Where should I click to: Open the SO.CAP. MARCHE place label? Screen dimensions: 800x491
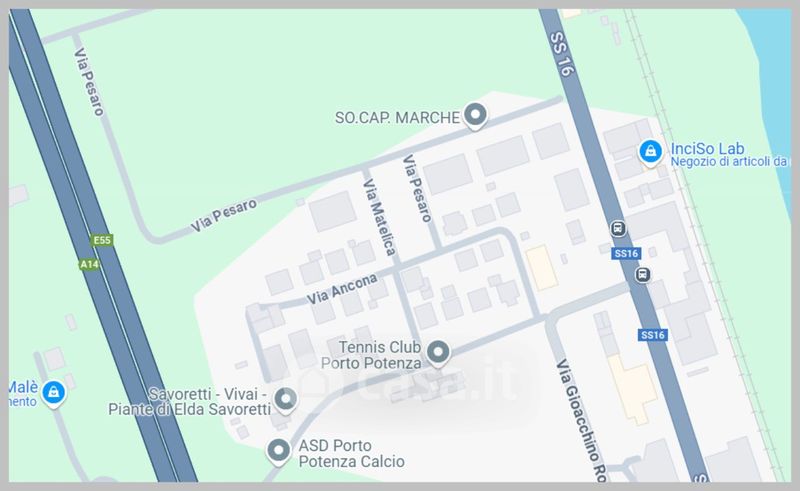click(x=397, y=118)
